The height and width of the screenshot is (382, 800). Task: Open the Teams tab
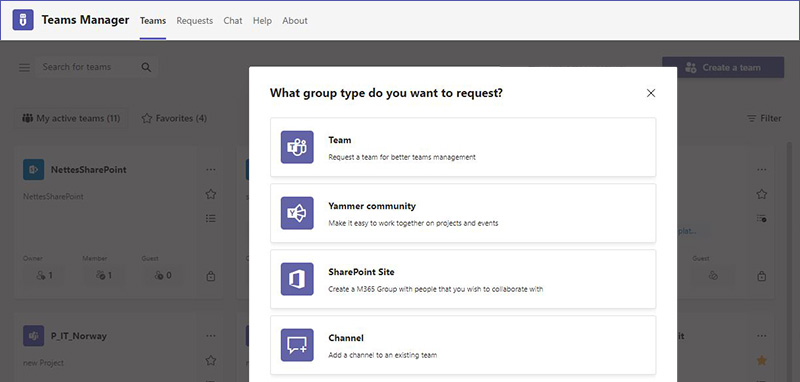click(x=153, y=21)
